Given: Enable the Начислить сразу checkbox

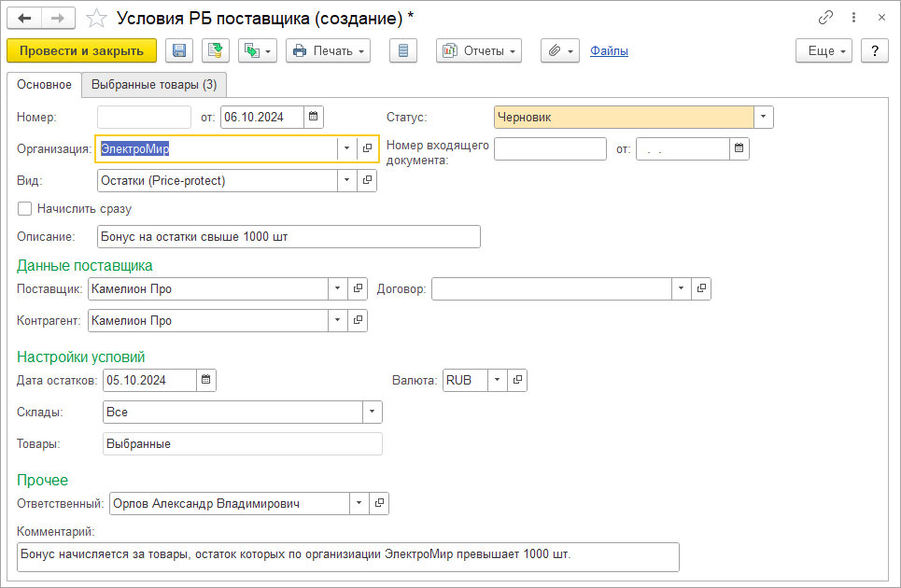Looking at the screenshot, I should click(x=25, y=208).
